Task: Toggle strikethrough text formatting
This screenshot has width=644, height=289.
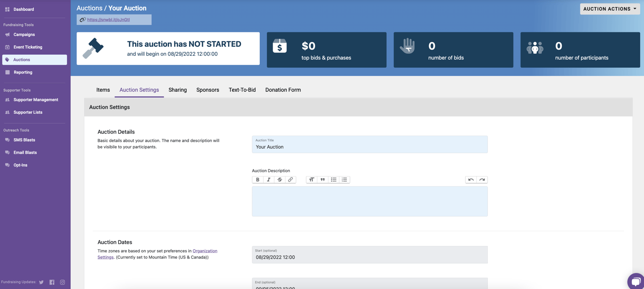Action: 279,180
